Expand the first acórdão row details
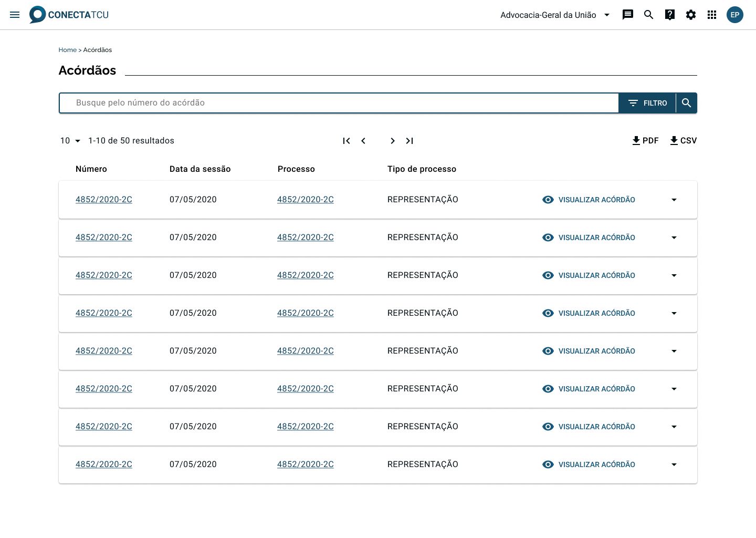 coord(674,200)
